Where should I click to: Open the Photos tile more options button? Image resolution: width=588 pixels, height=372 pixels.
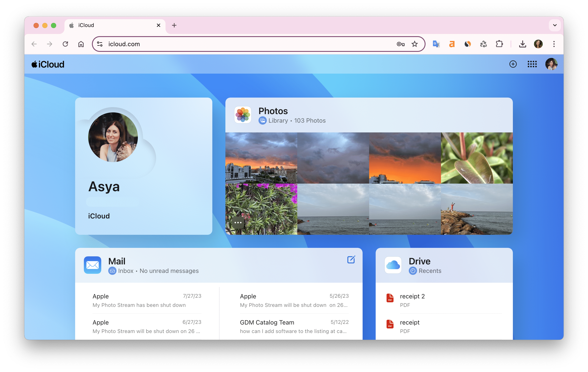[x=238, y=223]
